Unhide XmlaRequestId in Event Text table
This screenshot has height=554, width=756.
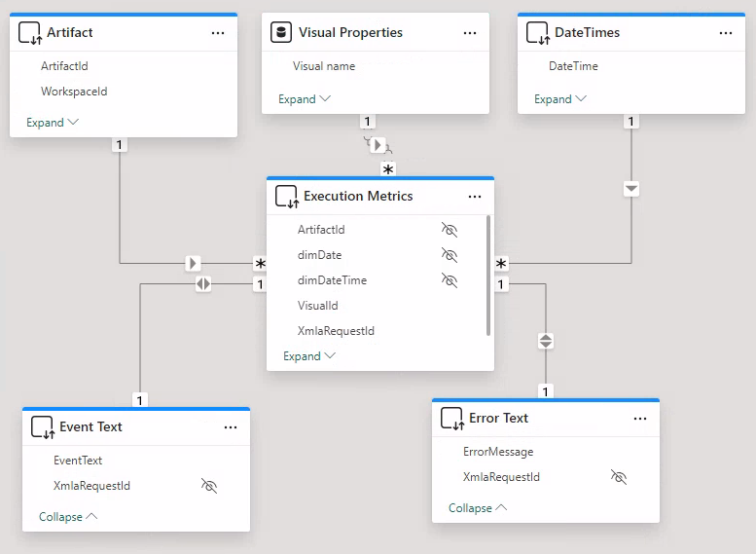tap(208, 486)
